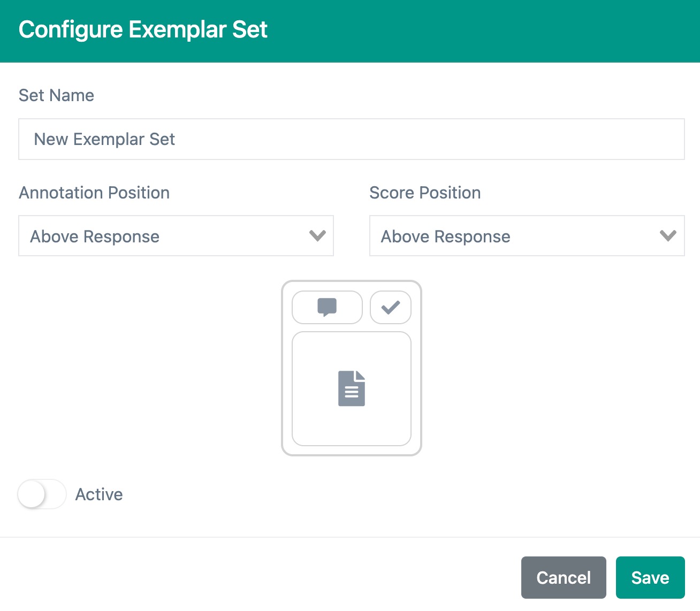Open the Annotation Position dropdown
The image size is (700, 611).
click(x=176, y=236)
